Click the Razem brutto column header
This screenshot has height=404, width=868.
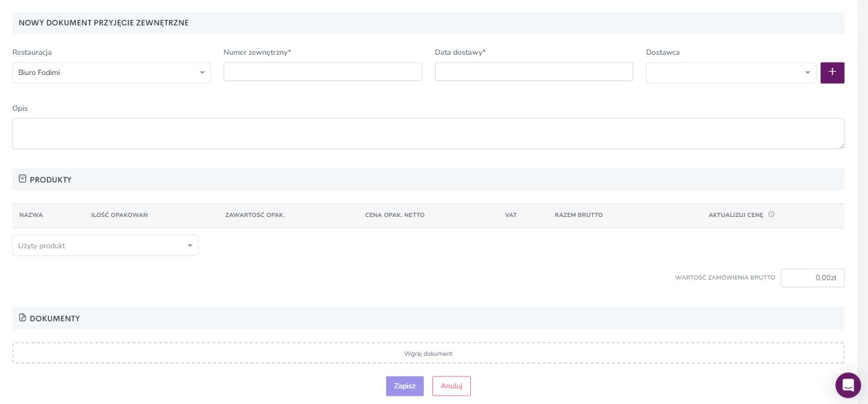coord(578,215)
